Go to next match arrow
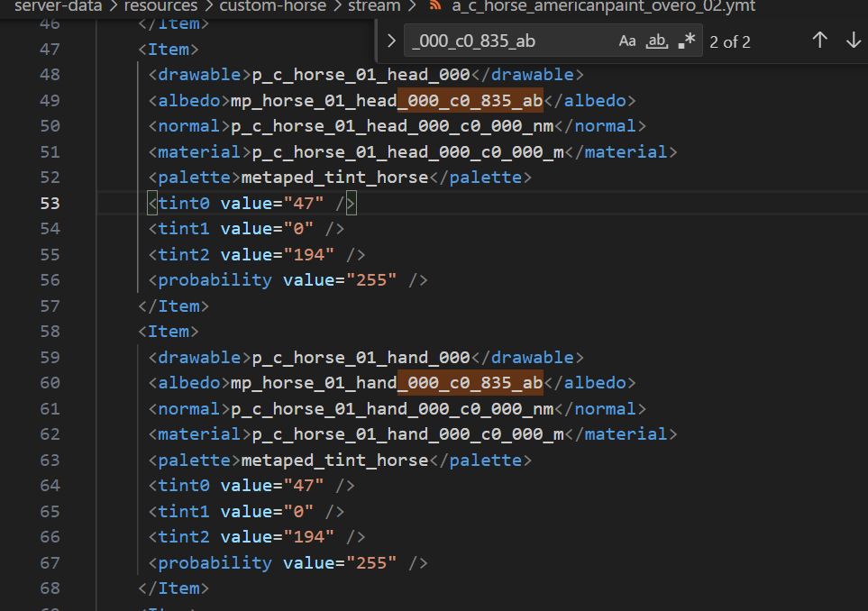This screenshot has height=611, width=868. pyautogui.click(x=854, y=41)
